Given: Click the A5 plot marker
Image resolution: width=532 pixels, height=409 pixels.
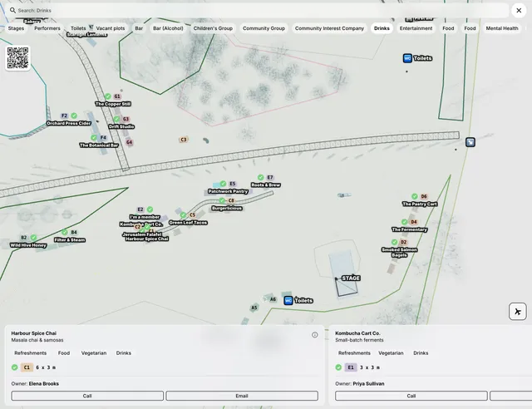Looking at the screenshot, I should 254,308.
